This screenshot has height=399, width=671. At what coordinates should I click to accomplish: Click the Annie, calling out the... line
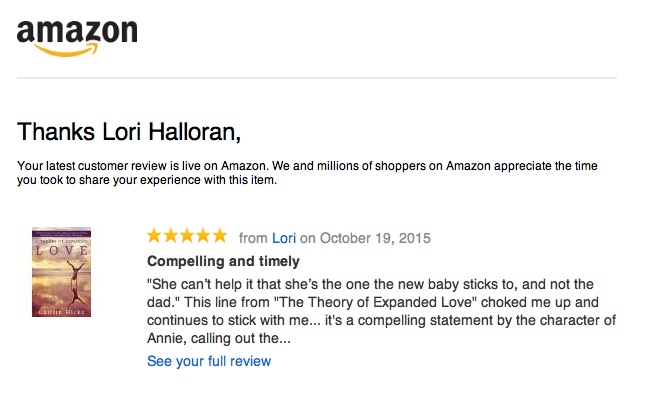219,338
